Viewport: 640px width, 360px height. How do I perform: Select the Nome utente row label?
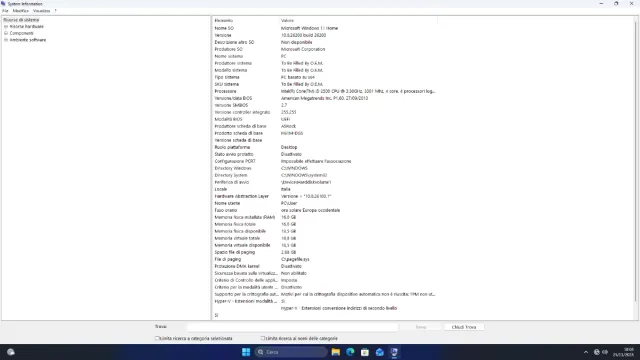[x=227, y=203]
